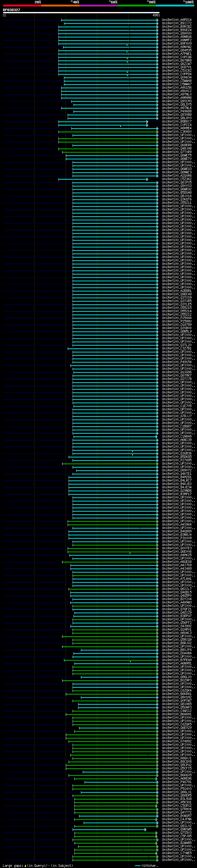This screenshot has height=868, width=197.
Task: Click the UniRef100_Q6WET5 label
Action: pyautogui.click(x=176, y=155)
